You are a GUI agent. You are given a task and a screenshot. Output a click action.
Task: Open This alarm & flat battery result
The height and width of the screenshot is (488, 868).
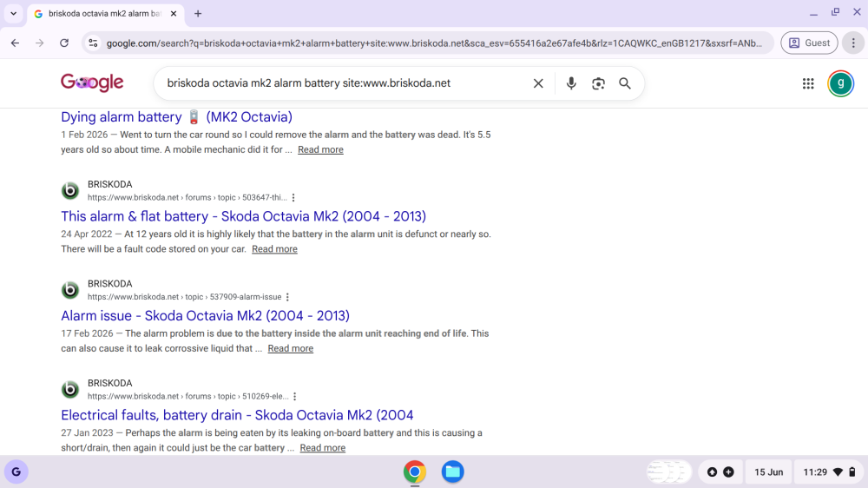tap(244, 216)
